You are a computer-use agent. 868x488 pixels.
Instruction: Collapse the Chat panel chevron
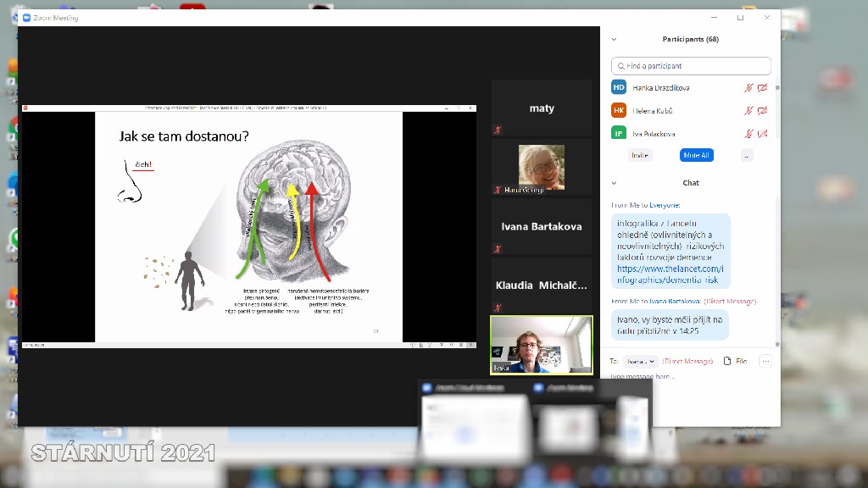pyautogui.click(x=615, y=183)
